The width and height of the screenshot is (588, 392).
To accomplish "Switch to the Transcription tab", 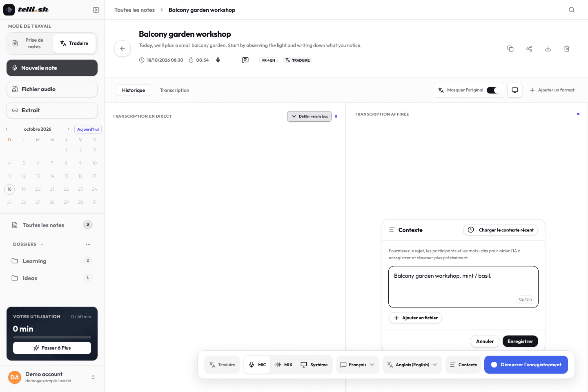I will (174, 90).
